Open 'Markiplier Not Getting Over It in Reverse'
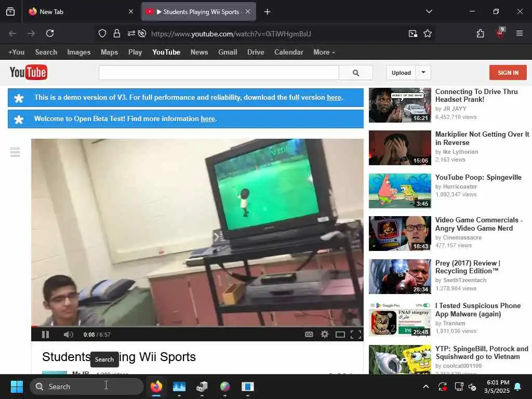 pos(482,138)
